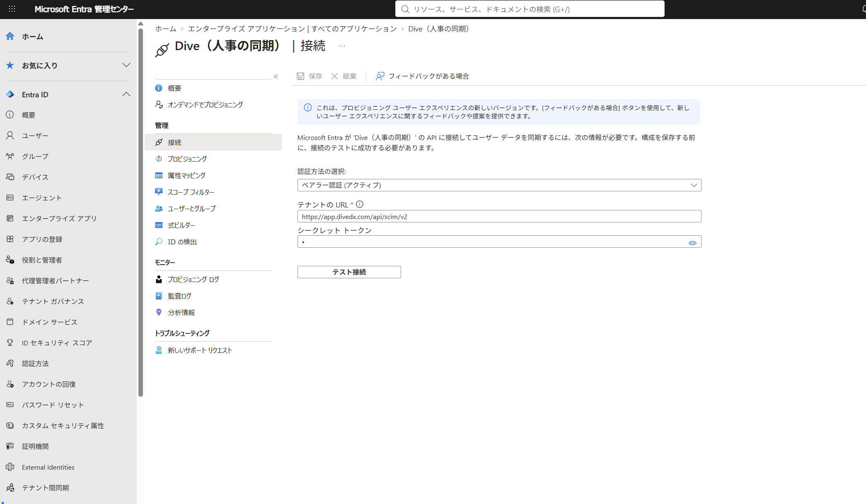Open Entra ID 概要 in the sidebar
Screen dimensions: 866x504
(x=29, y=115)
